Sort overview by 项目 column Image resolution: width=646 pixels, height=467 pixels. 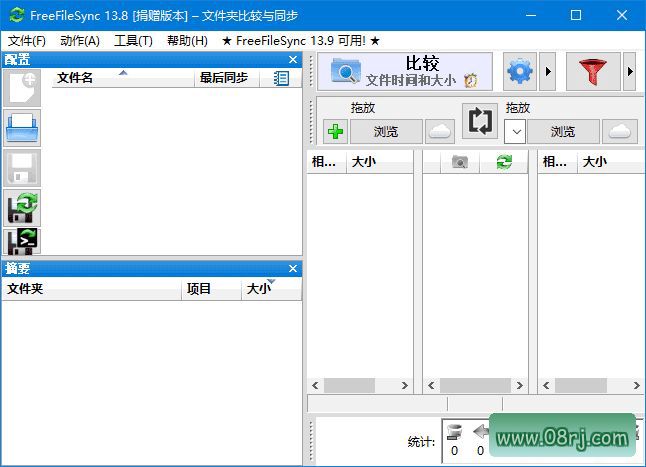211,289
